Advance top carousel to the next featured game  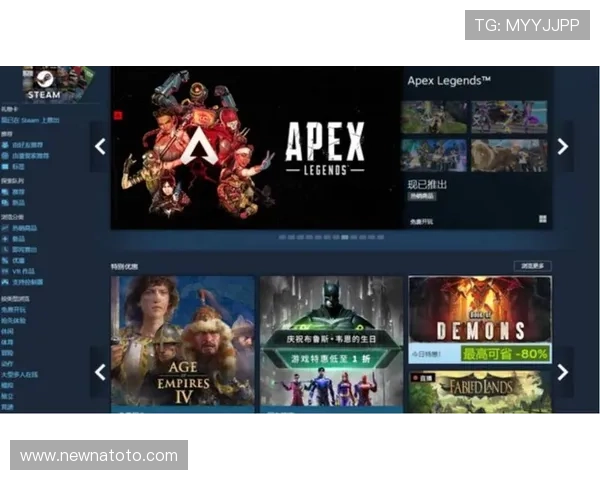coord(562,147)
